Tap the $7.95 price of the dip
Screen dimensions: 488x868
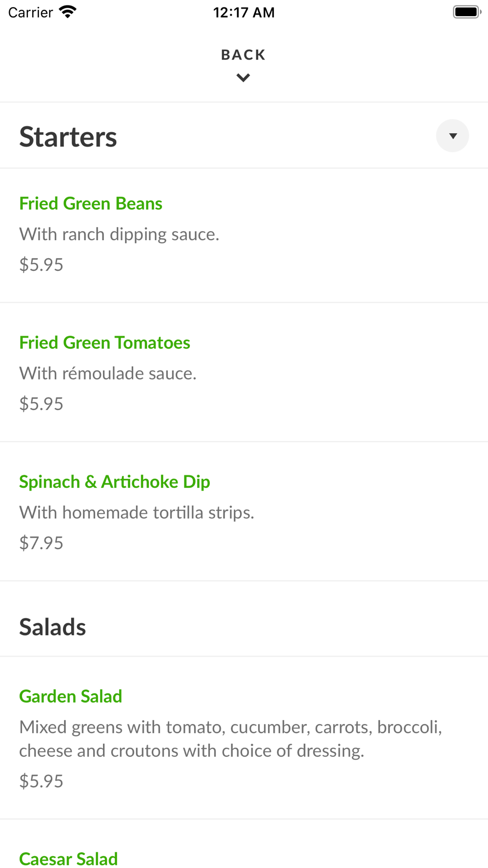(x=41, y=543)
